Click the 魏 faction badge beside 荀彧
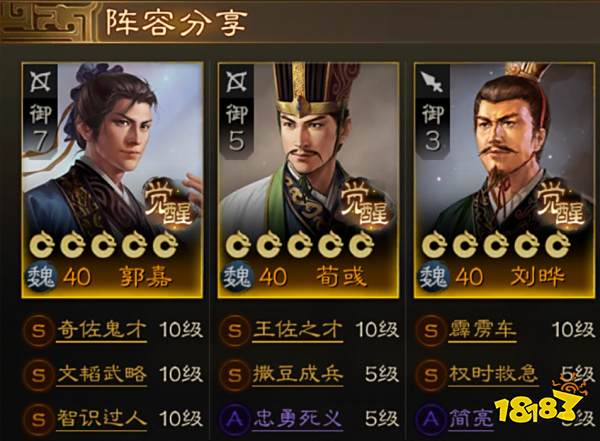Screen dimensions: 600x441 237,276
